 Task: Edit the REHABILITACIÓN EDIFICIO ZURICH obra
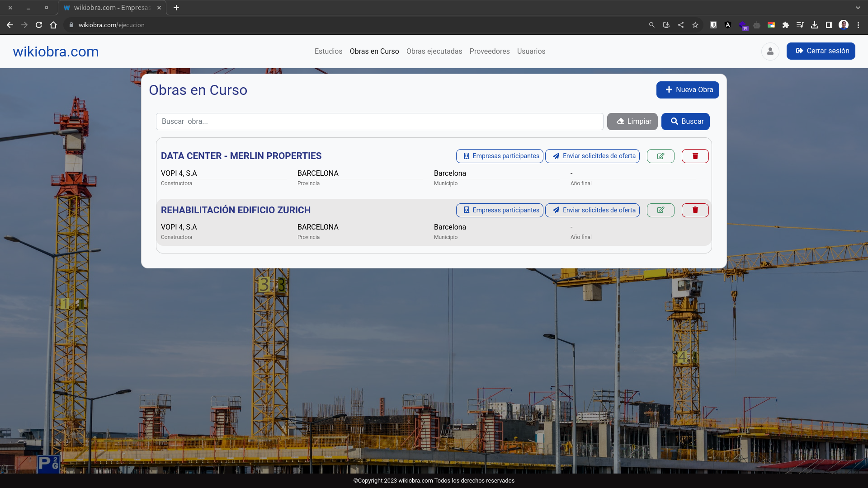click(x=660, y=210)
